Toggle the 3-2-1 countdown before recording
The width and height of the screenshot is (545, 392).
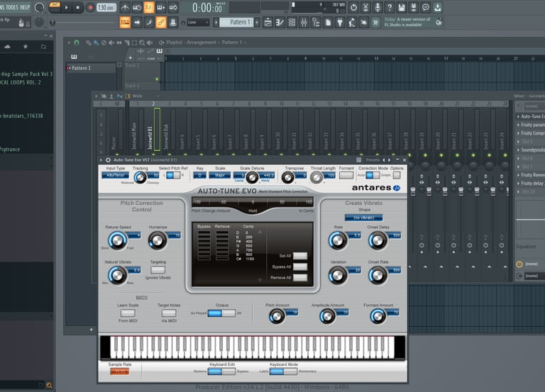[149, 7]
